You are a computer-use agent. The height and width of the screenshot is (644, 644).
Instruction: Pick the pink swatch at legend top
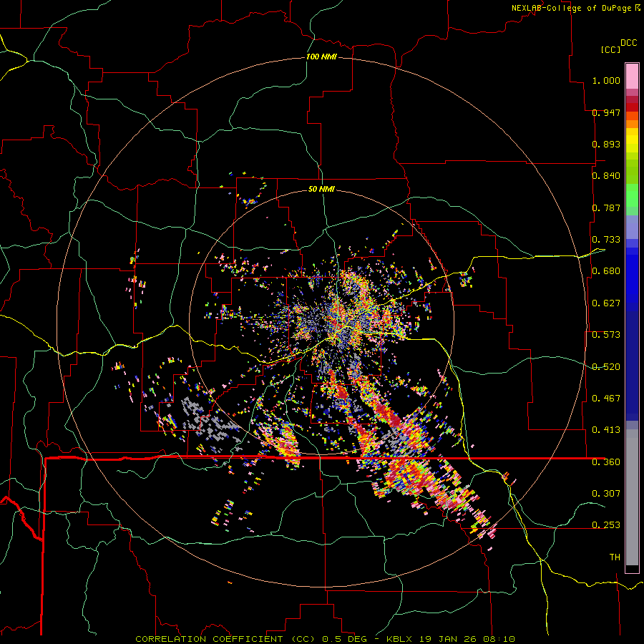tap(632, 76)
